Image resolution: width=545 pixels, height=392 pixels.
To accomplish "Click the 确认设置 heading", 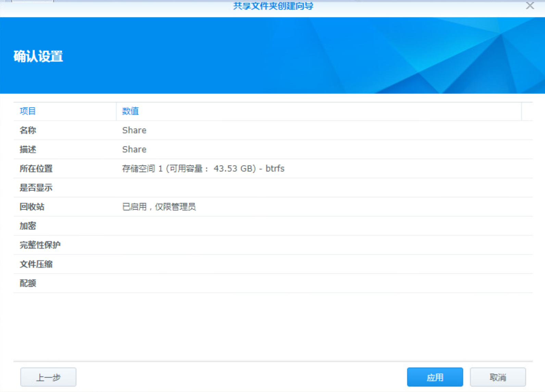I will [38, 56].
